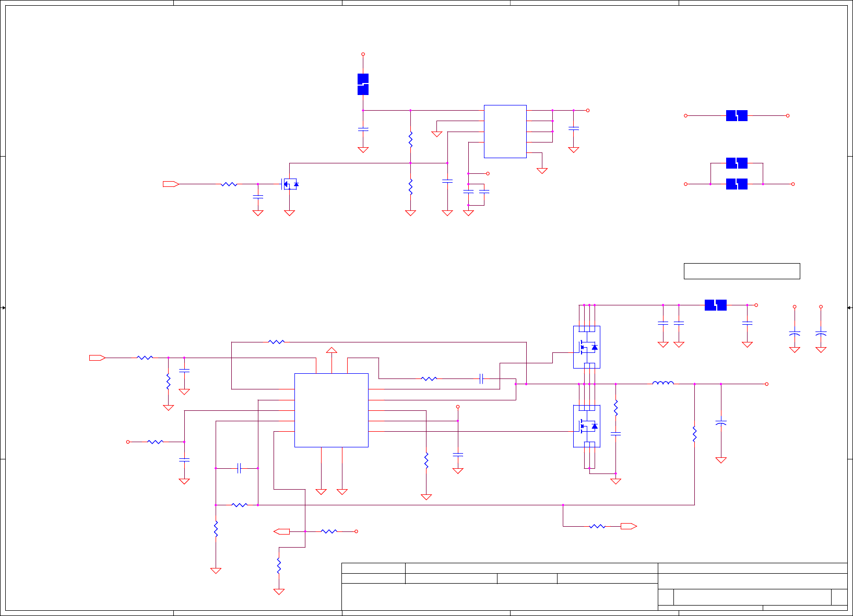Viewport: 853px width, 616px height.
Task: Select the large controller IC box in the lower circuit
Action: click(331, 410)
